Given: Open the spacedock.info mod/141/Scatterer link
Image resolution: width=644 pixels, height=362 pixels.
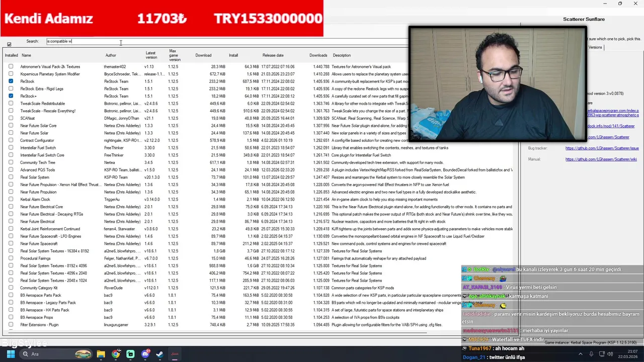Looking at the screenshot, I should click(611, 126).
